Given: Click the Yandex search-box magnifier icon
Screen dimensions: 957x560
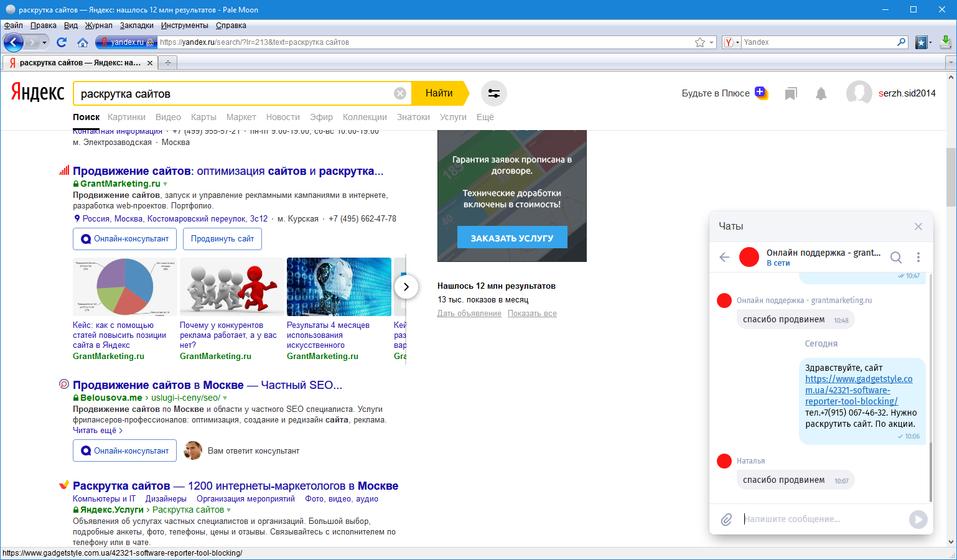Looking at the screenshot, I should coord(902,42).
